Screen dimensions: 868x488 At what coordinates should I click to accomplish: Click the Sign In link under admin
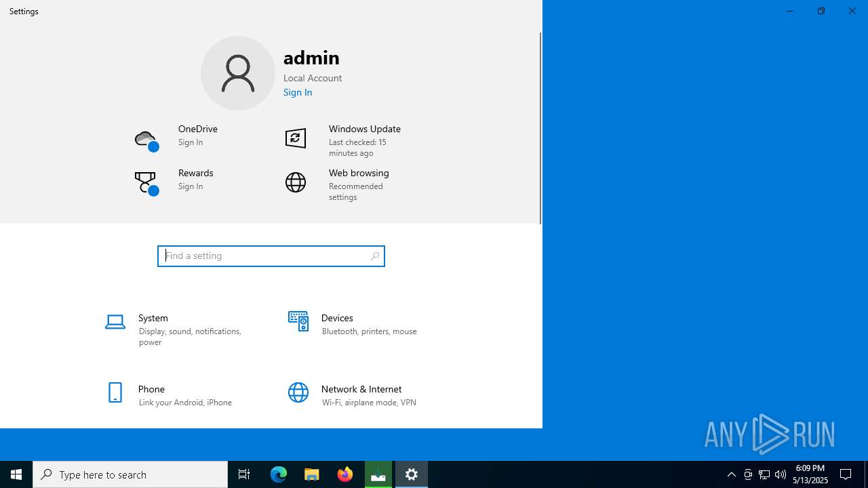tap(298, 92)
